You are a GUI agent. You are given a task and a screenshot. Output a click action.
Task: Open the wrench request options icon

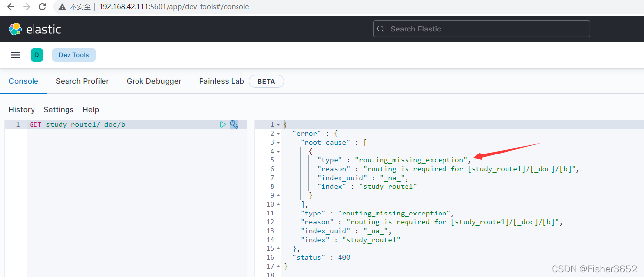(x=234, y=124)
